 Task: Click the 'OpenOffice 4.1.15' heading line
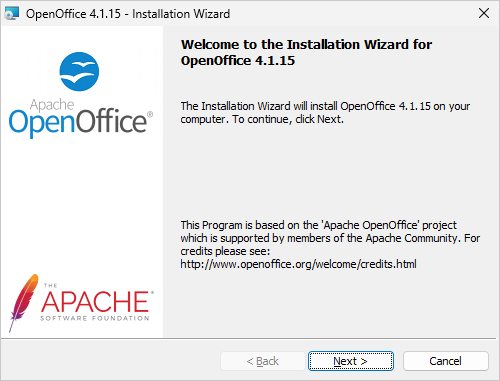pos(238,61)
